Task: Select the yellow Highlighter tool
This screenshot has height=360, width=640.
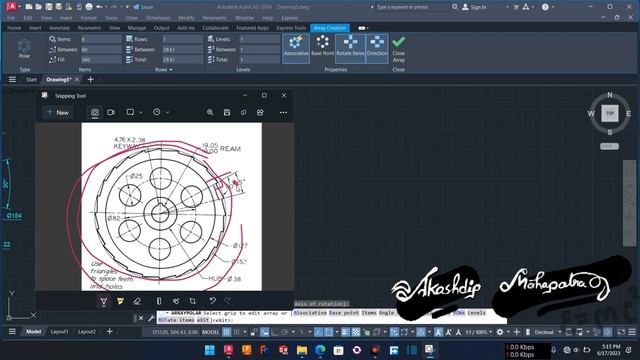Action: click(x=120, y=301)
